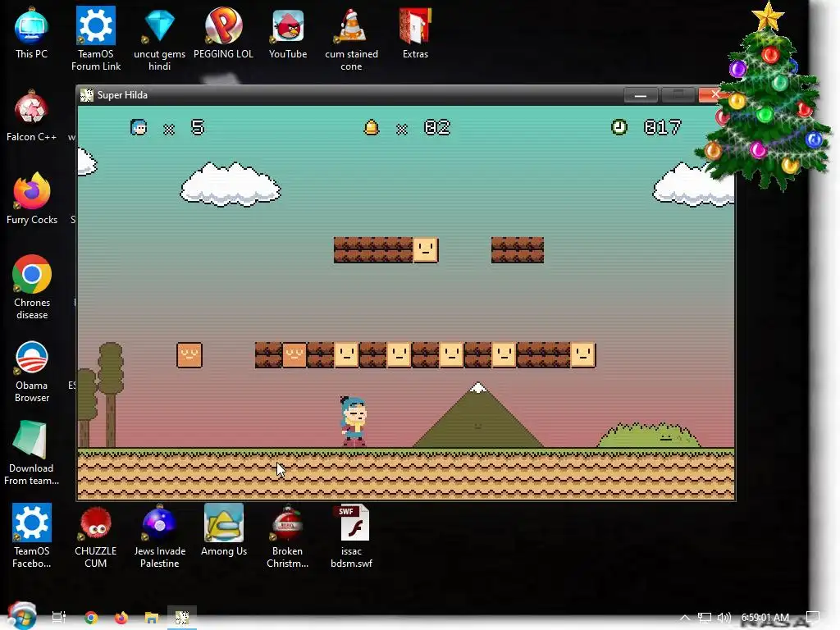Open the taskbar clock showing 6:59:01 AM
Viewport: 840px width, 630px height.
[x=765, y=618]
